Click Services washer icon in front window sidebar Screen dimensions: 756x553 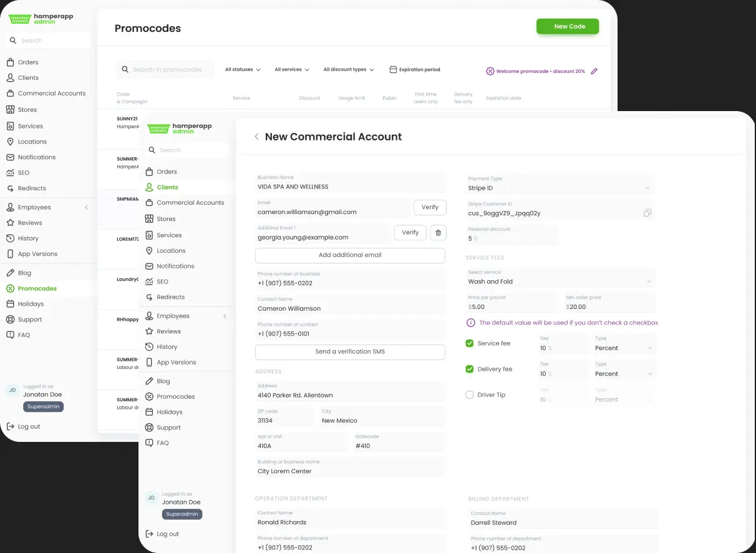(149, 235)
